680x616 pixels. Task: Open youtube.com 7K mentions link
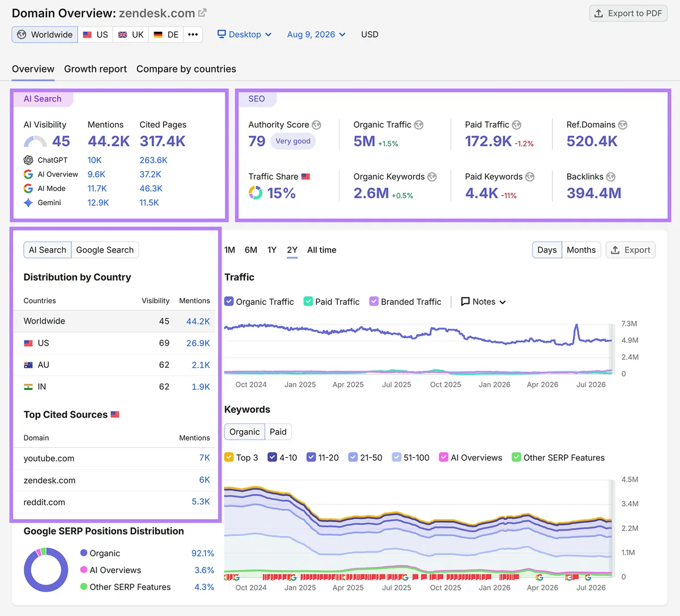point(205,458)
